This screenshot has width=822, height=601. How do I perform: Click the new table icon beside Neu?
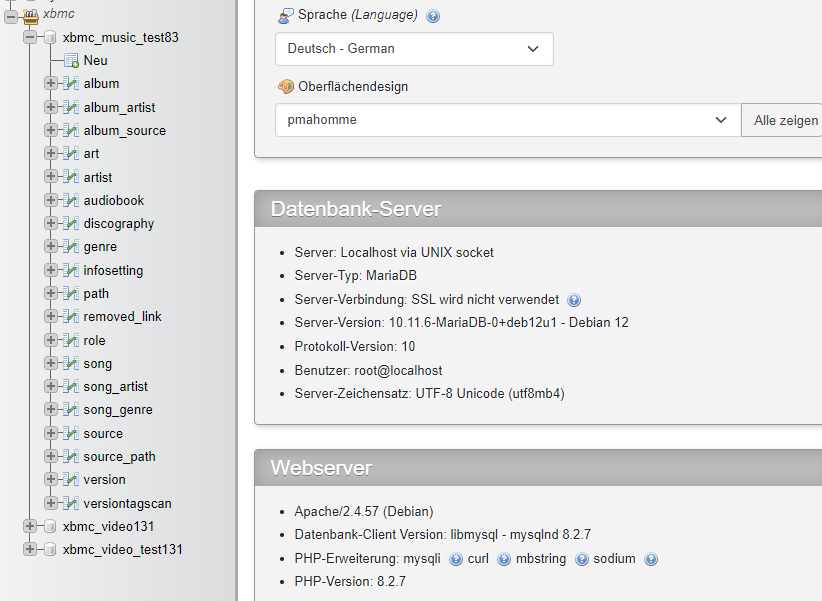pos(71,61)
